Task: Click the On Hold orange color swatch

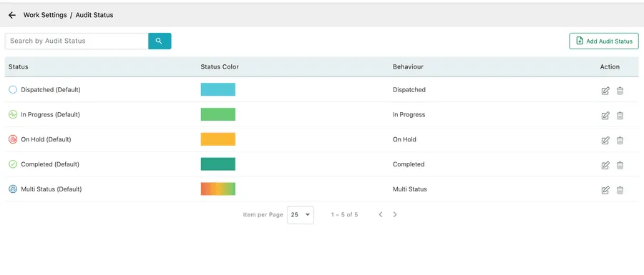Action: pos(218,139)
